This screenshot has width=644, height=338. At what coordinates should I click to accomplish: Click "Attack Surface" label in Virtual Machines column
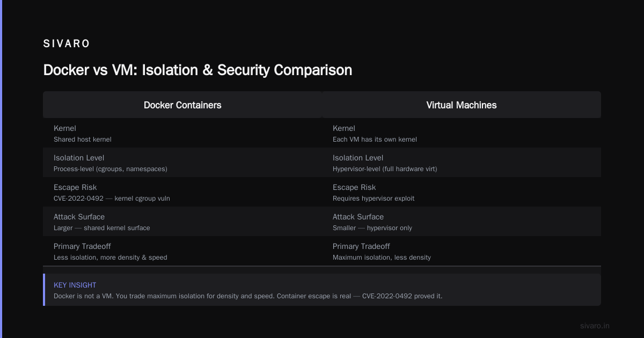[x=358, y=217]
